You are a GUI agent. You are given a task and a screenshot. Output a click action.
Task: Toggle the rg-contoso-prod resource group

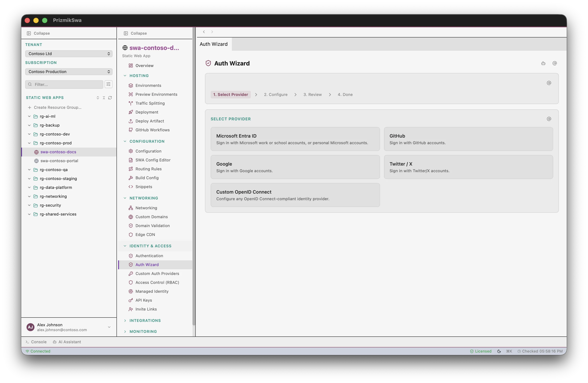pos(29,143)
